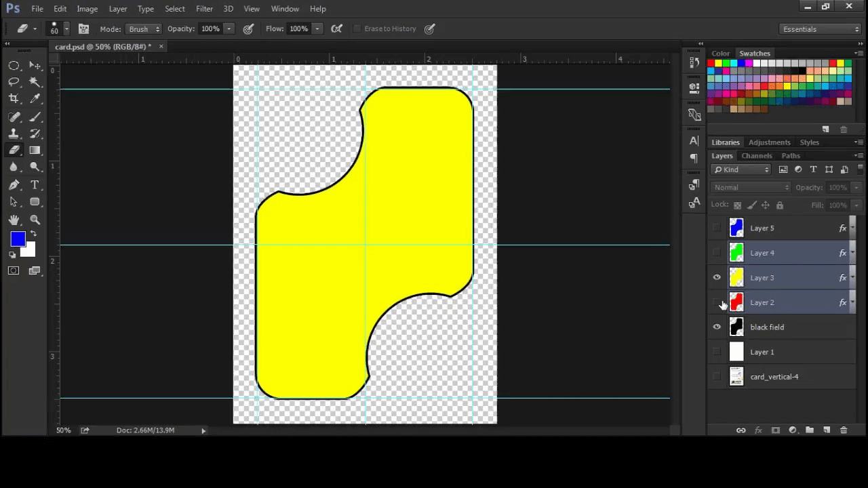Select the Clone Stamp tool
The height and width of the screenshot is (488, 868).
point(14,134)
